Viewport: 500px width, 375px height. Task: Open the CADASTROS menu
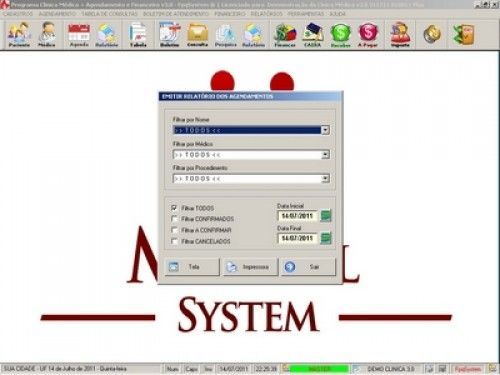point(18,14)
